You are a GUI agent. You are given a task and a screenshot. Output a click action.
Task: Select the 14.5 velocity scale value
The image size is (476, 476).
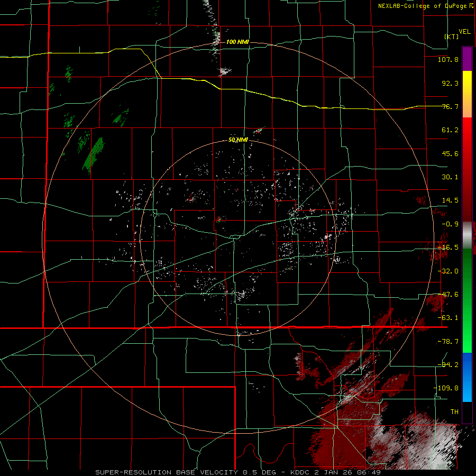click(x=450, y=200)
